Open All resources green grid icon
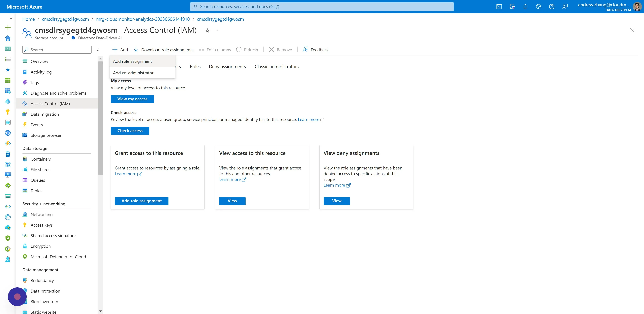 click(8, 80)
